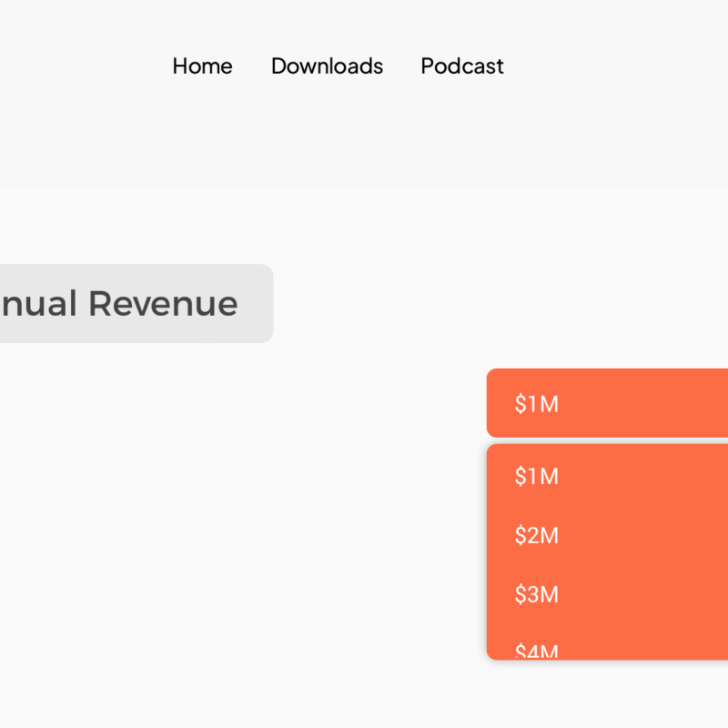The image size is (728, 728).
Task: Click Home in the top navigation bar
Action: pyautogui.click(x=202, y=66)
